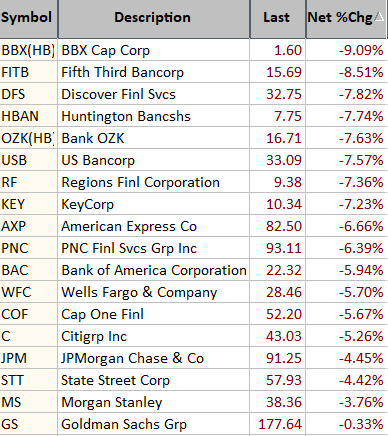Select the BBX(HB) symbol cell
The image size is (388, 436).
[x=29, y=50]
